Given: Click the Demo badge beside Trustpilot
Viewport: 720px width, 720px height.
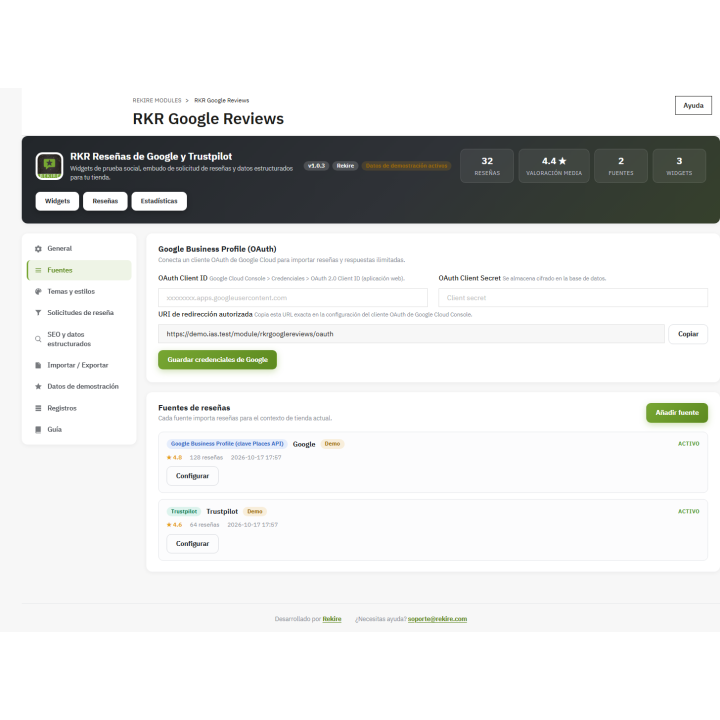Looking at the screenshot, I should pos(255,512).
